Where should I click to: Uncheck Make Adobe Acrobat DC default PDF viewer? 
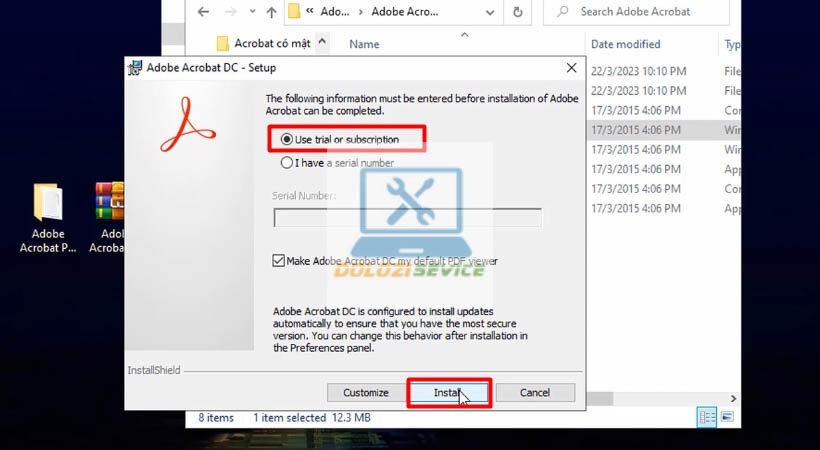click(278, 261)
